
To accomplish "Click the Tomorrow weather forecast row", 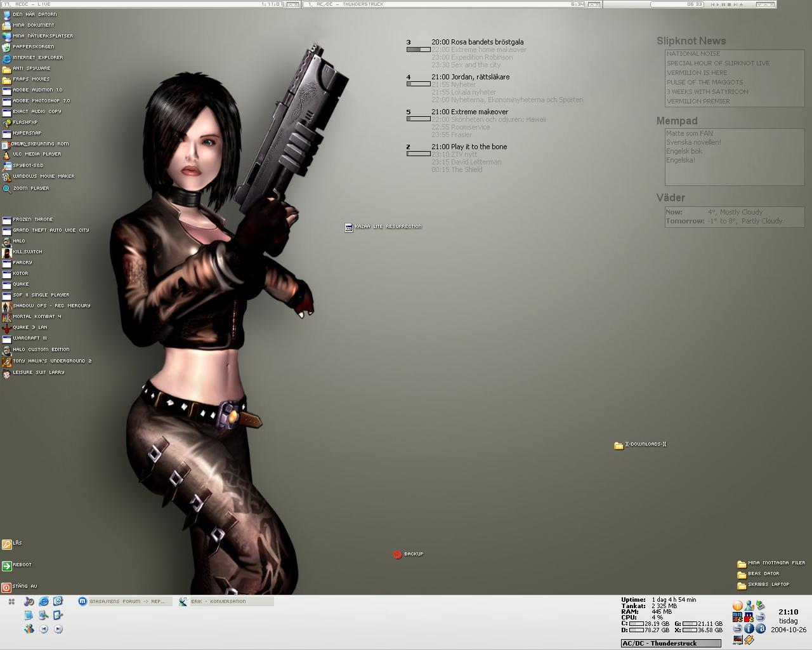I will pos(724,222).
